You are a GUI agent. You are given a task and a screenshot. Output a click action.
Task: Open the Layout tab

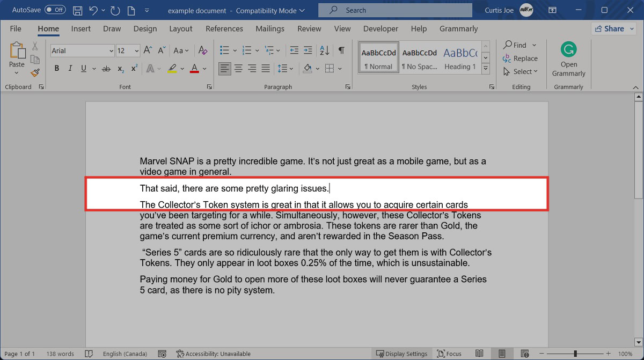point(181,29)
